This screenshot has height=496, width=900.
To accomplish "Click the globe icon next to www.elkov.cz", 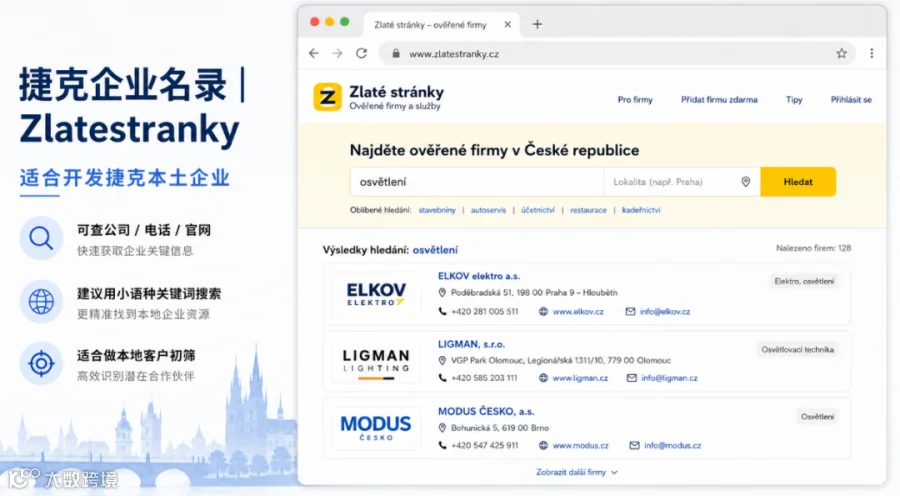I will [x=543, y=312].
